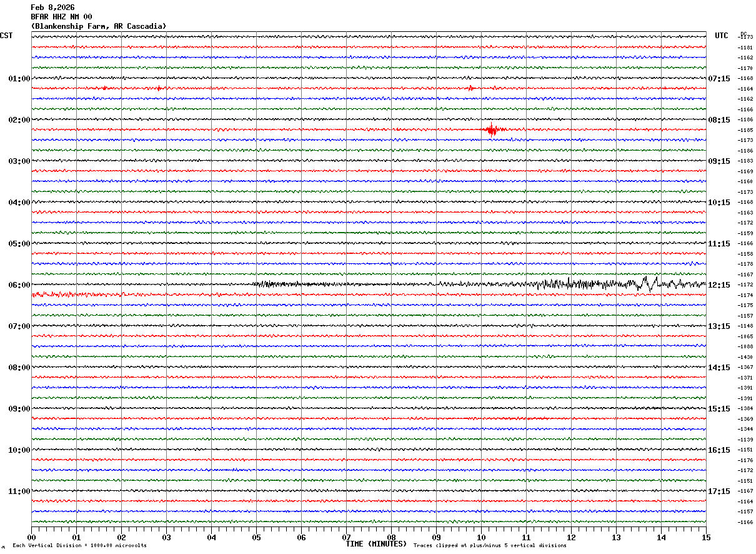Click the "02:00" CST time label
Viewport: 756px width, 554px height.
click(19, 120)
